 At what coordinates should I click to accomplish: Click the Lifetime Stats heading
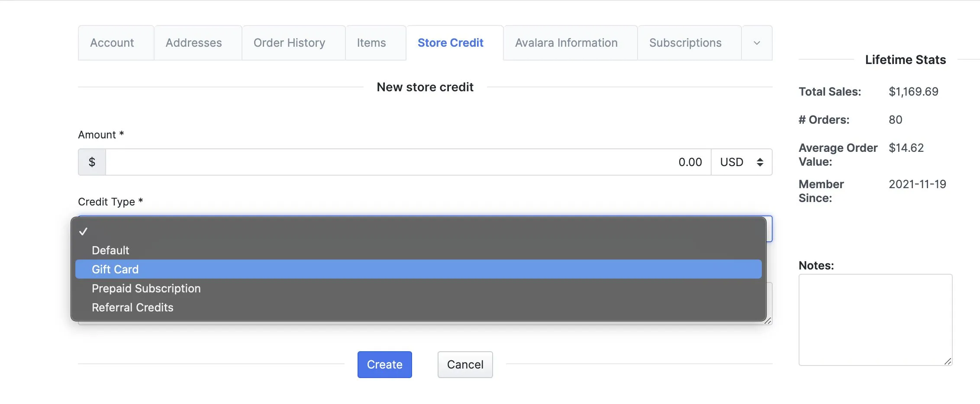pyautogui.click(x=906, y=60)
